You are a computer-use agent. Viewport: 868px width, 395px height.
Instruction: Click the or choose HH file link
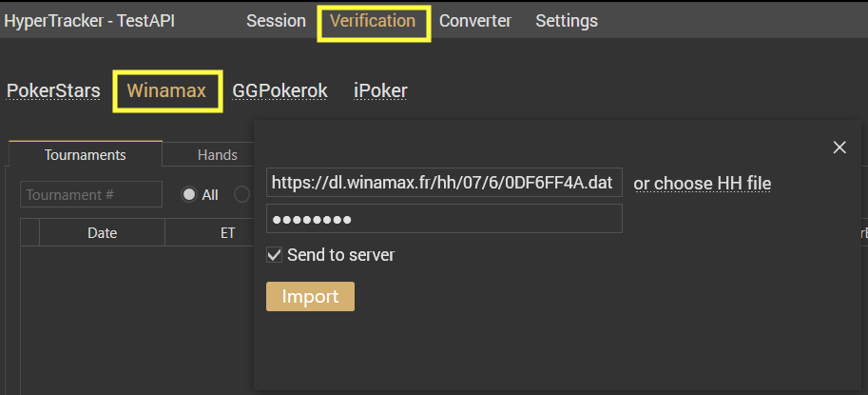pyautogui.click(x=702, y=183)
